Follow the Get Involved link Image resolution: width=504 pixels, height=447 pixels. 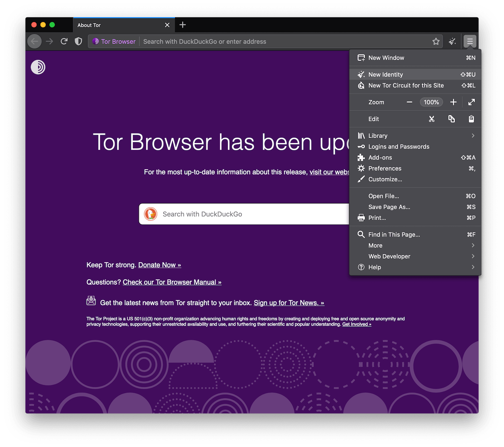tap(357, 324)
